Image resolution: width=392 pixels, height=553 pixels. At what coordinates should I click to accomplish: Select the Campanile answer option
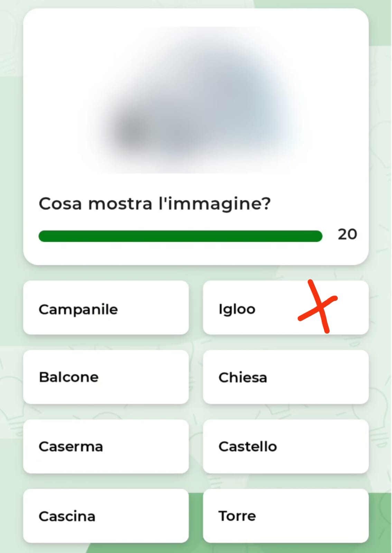click(106, 307)
